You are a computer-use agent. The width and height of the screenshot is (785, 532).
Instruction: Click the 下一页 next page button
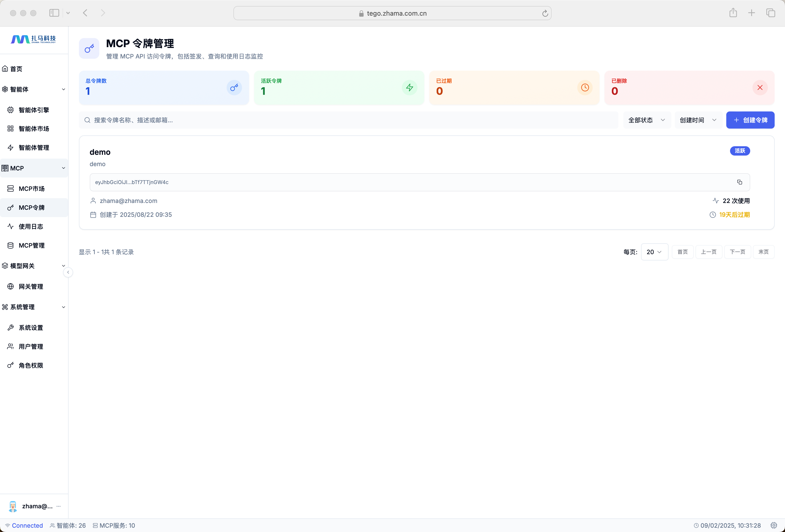(x=737, y=252)
